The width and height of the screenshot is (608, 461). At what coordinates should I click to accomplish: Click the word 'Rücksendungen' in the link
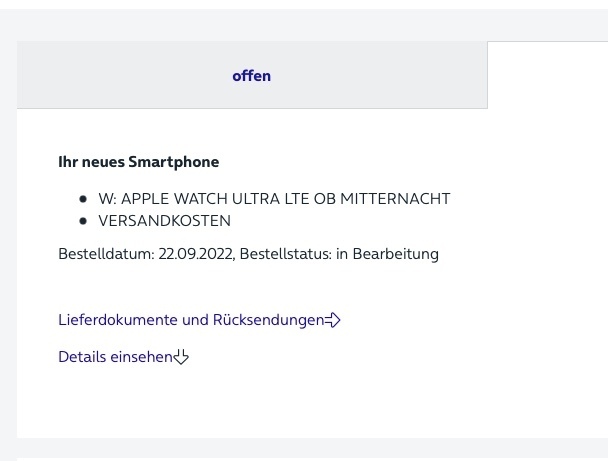pyautogui.click(x=268, y=320)
